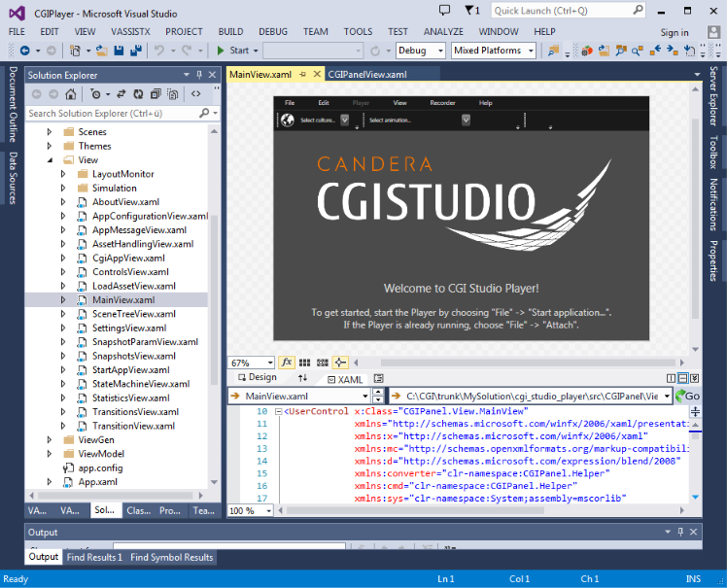Click the code editor horizontal scrollbar

pos(415,510)
